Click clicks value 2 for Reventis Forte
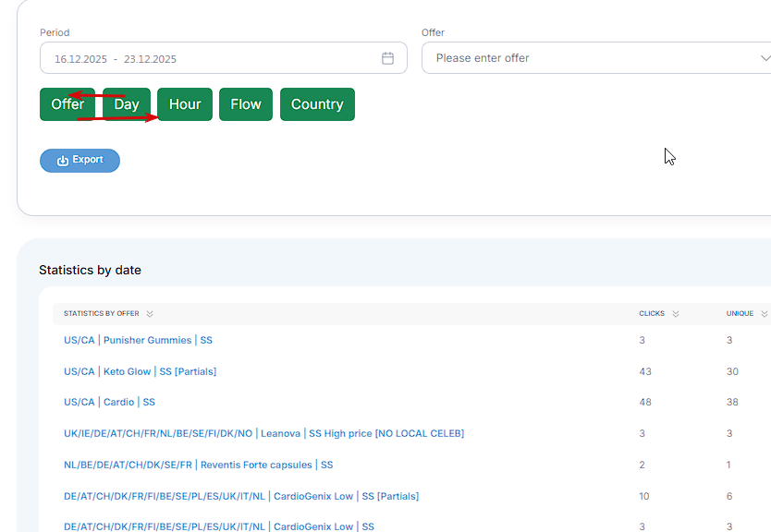Screen dimensions: 771x532 (x=642, y=465)
